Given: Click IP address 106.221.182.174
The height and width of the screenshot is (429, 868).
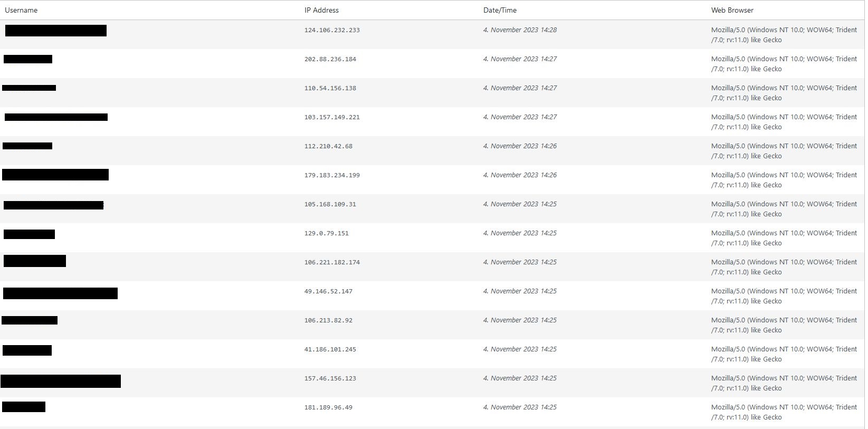Looking at the screenshot, I should pos(332,262).
